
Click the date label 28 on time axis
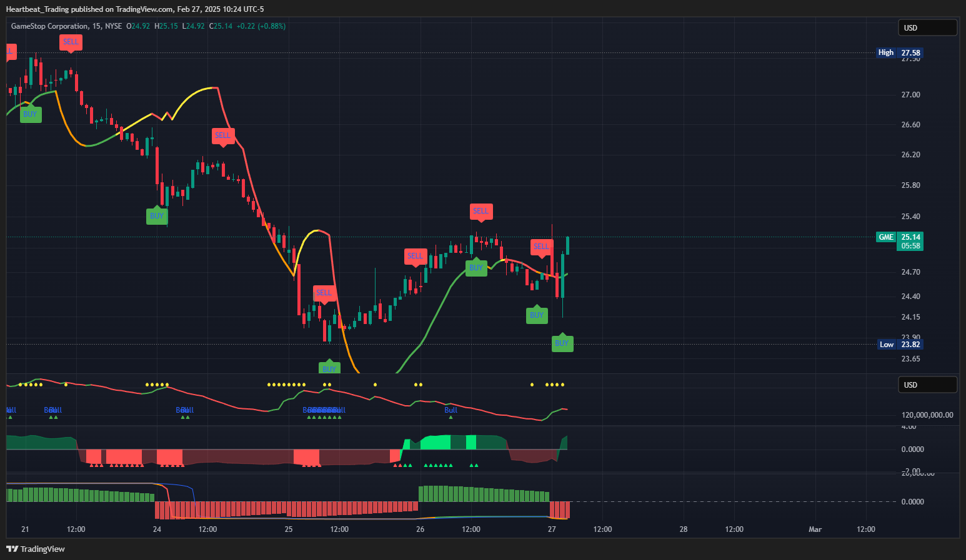pyautogui.click(x=684, y=529)
